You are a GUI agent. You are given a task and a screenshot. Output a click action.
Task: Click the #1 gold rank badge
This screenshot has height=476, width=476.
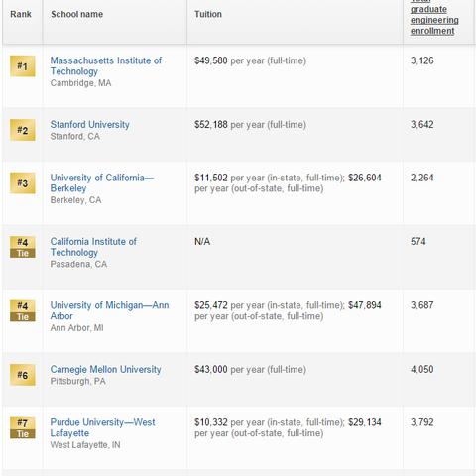[23, 66]
